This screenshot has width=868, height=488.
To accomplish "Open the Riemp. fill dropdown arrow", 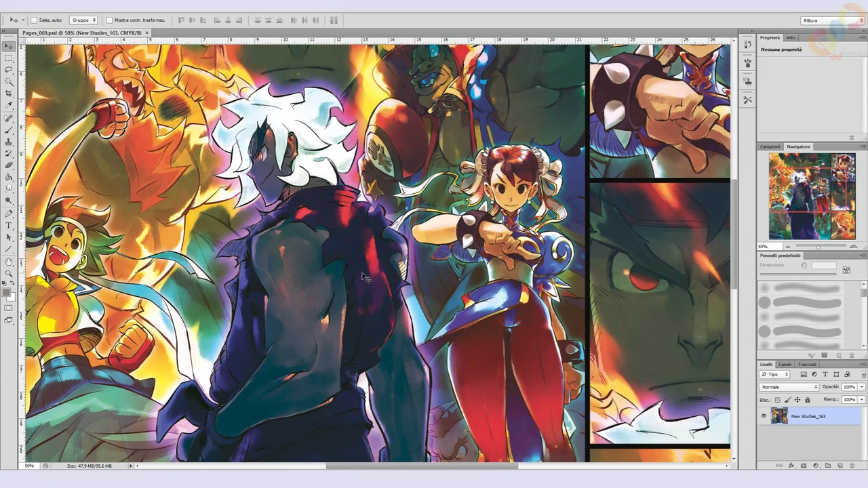I will (862, 400).
